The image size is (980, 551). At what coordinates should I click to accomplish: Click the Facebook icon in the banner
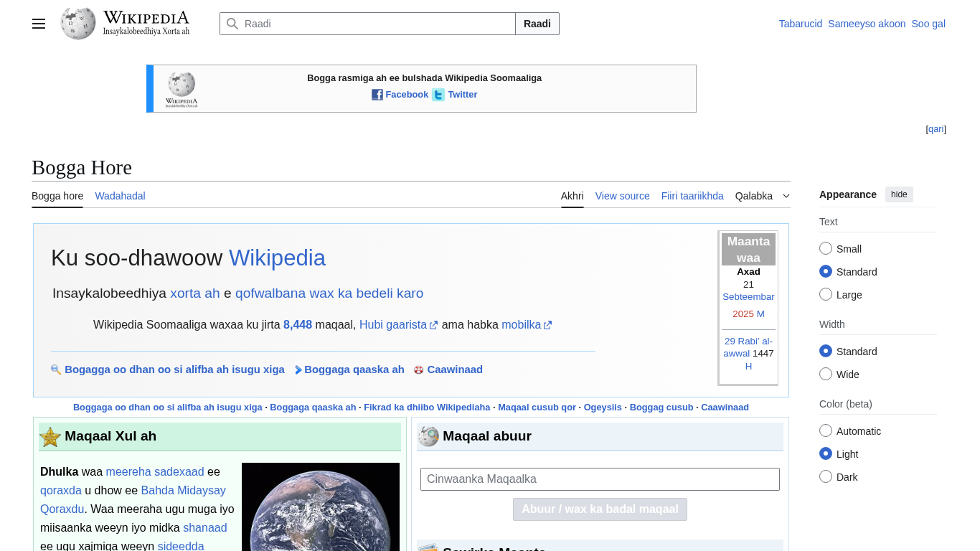point(377,95)
